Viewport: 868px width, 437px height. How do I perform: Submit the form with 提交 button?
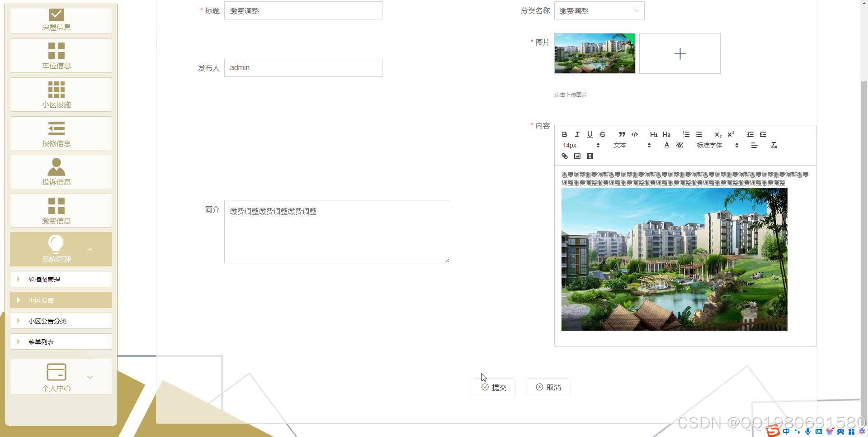pyautogui.click(x=493, y=387)
